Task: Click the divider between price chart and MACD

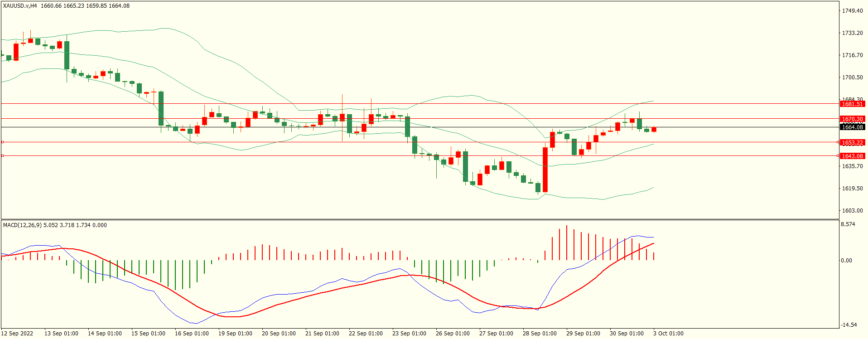Action: pyautogui.click(x=420, y=220)
